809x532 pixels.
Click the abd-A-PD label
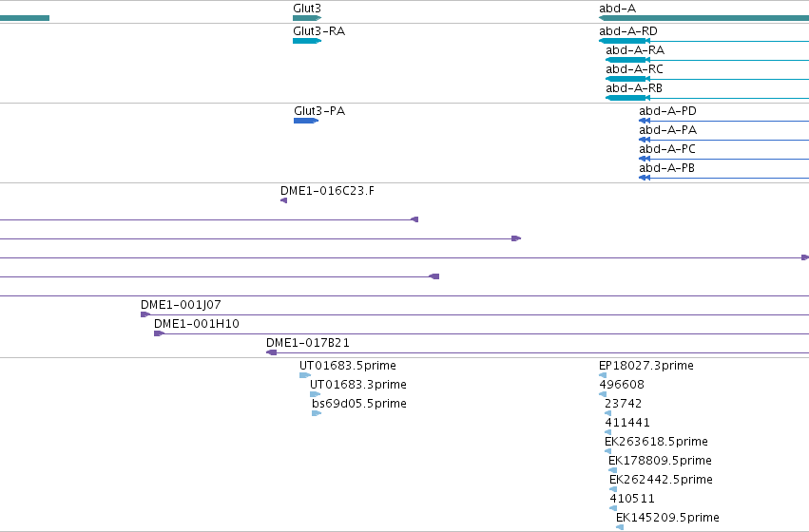(667, 111)
